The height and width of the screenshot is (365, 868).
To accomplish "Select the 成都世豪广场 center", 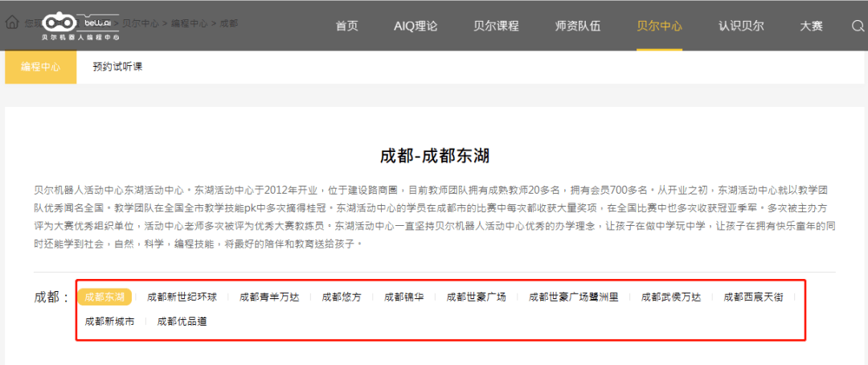I will point(476,297).
